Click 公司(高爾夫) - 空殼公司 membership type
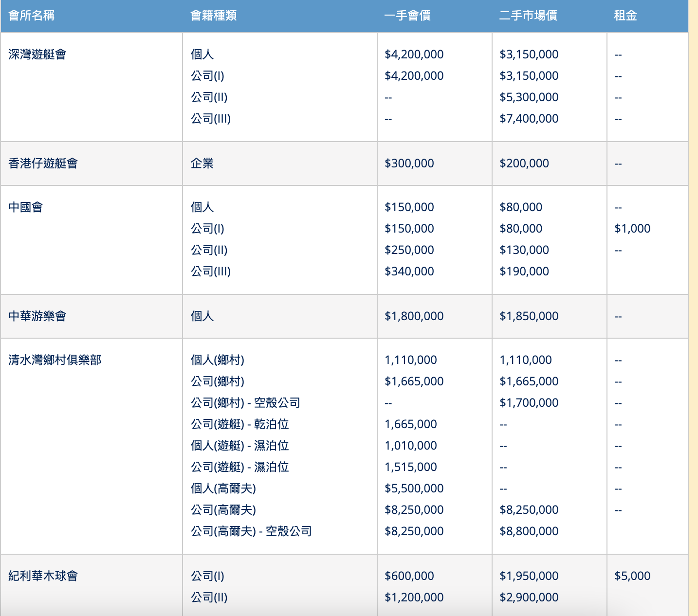 tap(251, 531)
